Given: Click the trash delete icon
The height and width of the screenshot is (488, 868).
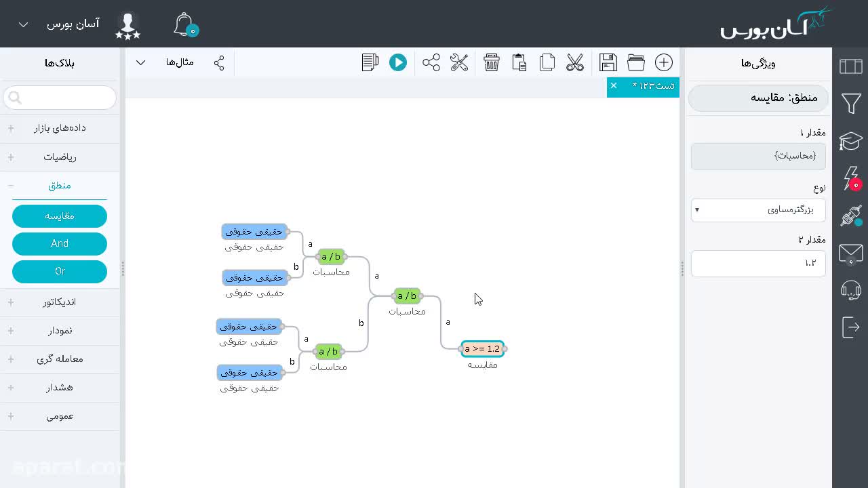Looking at the screenshot, I should (x=492, y=62).
